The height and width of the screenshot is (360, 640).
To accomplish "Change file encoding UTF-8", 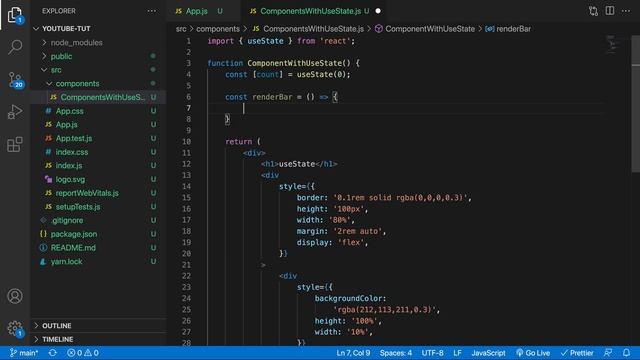I will point(432,353).
